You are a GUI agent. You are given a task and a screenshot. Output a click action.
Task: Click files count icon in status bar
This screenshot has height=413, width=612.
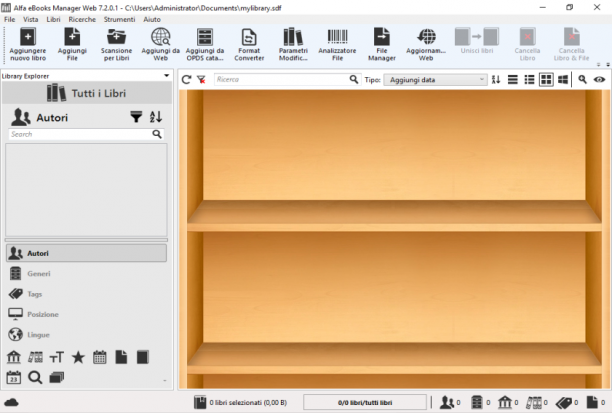click(592, 402)
